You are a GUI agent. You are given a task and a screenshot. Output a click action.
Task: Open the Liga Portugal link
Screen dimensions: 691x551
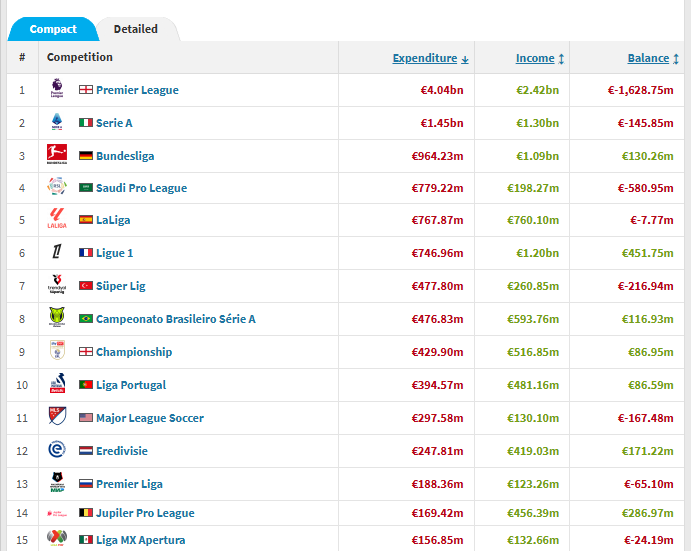(x=131, y=385)
